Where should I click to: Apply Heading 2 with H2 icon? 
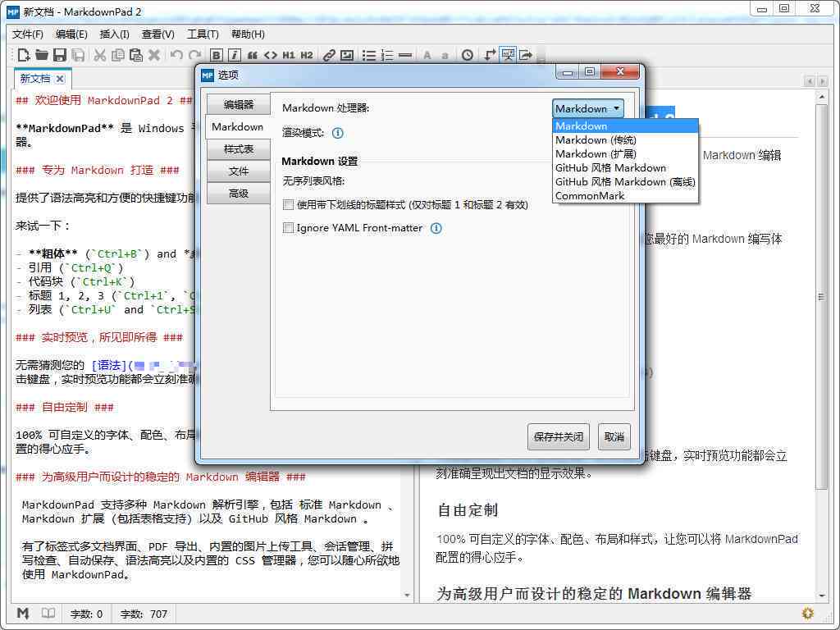click(x=307, y=55)
